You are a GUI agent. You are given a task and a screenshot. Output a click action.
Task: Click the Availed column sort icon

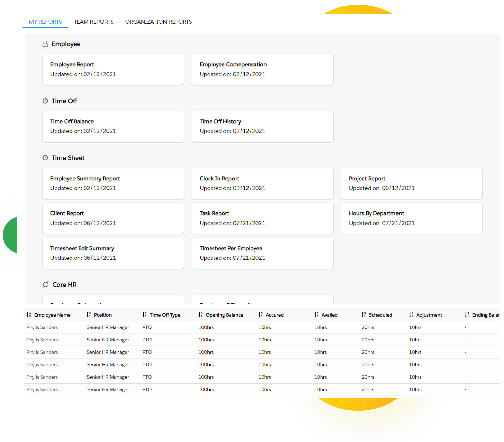tap(316, 315)
